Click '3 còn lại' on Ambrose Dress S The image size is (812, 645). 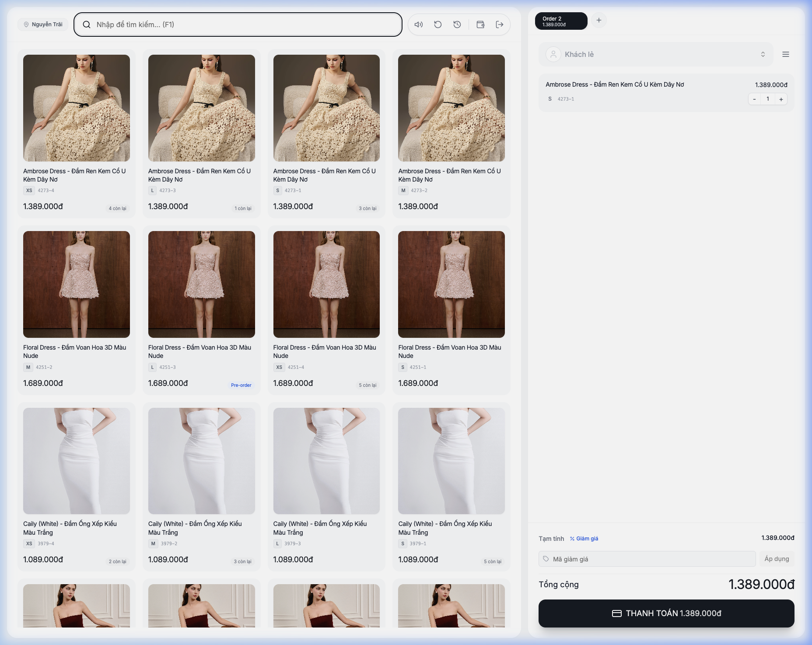pyautogui.click(x=367, y=208)
